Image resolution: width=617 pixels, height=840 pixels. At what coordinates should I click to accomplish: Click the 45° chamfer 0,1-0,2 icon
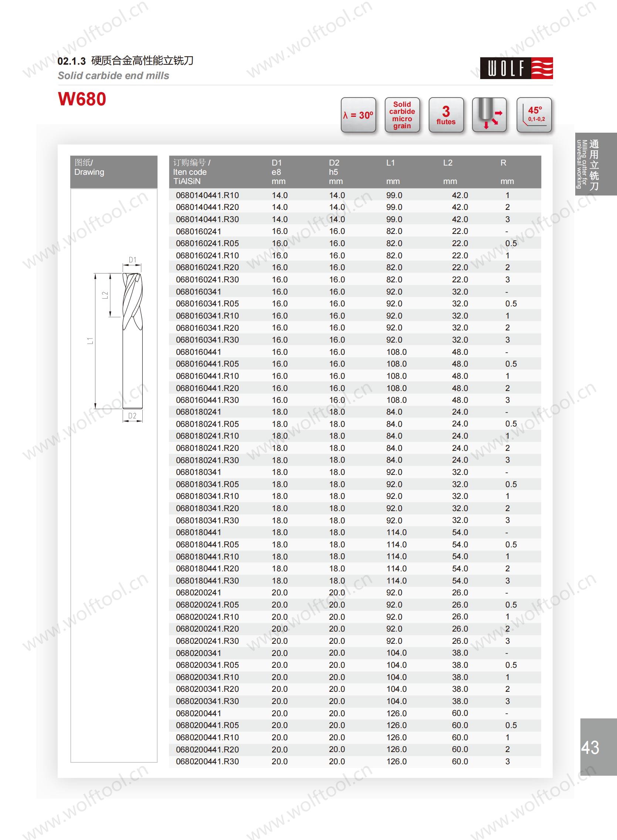point(534,115)
